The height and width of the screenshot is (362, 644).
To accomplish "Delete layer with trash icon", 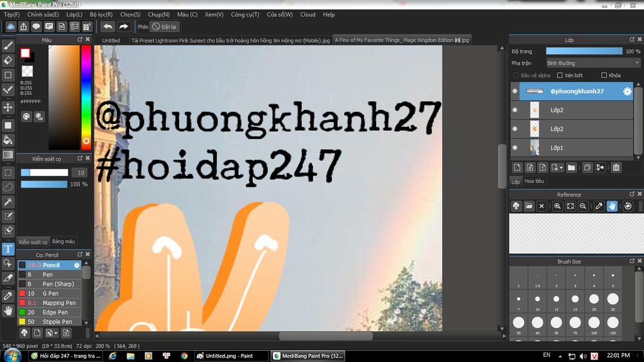I will pyautogui.click(x=616, y=167).
